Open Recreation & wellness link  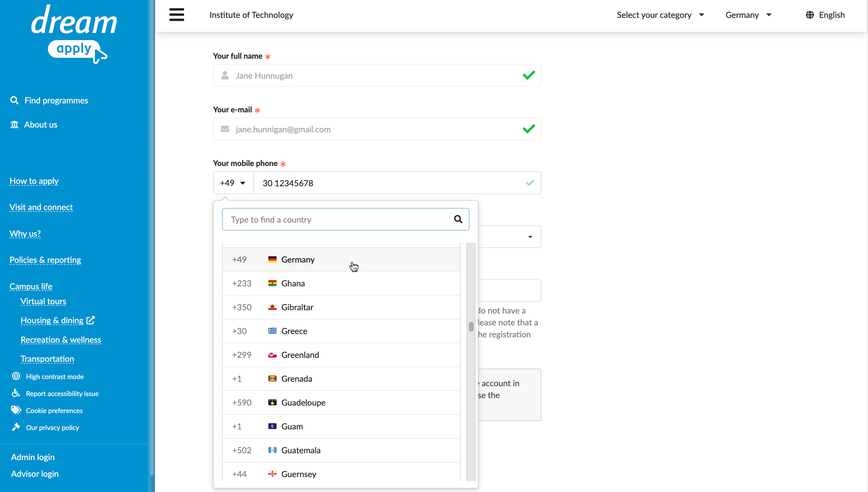(x=61, y=340)
